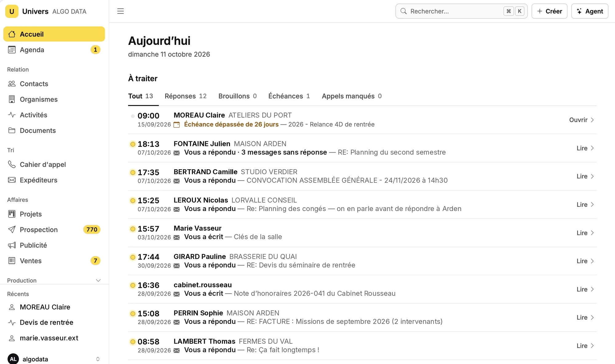The width and height of the screenshot is (615, 364).
Task: Click the yellow U logo of Univers
Action: tap(12, 11)
